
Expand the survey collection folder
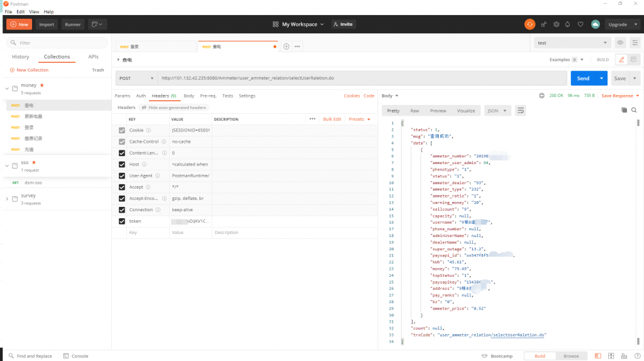point(7,199)
